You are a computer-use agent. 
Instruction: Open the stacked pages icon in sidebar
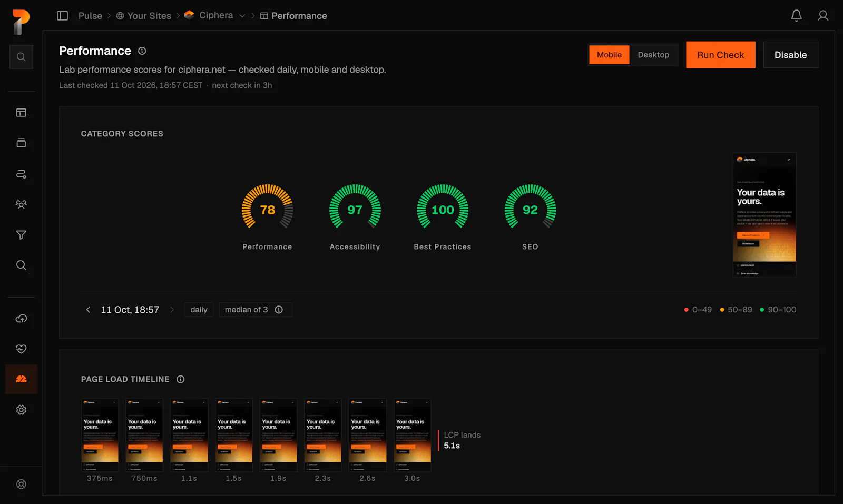click(x=21, y=143)
